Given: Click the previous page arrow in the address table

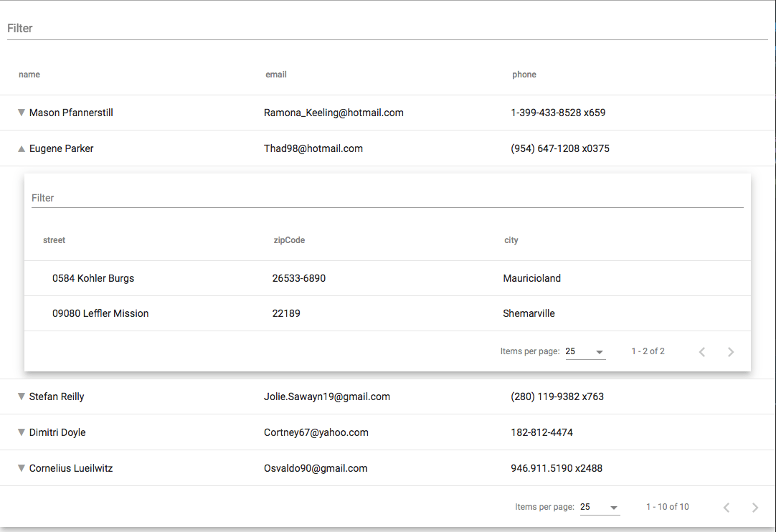Looking at the screenshot, I should coord(702,351).
